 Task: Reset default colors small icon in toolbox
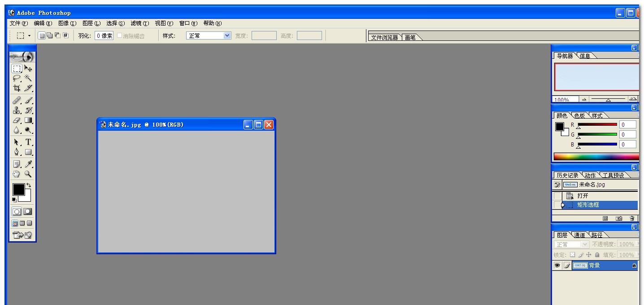coord(14,199)
